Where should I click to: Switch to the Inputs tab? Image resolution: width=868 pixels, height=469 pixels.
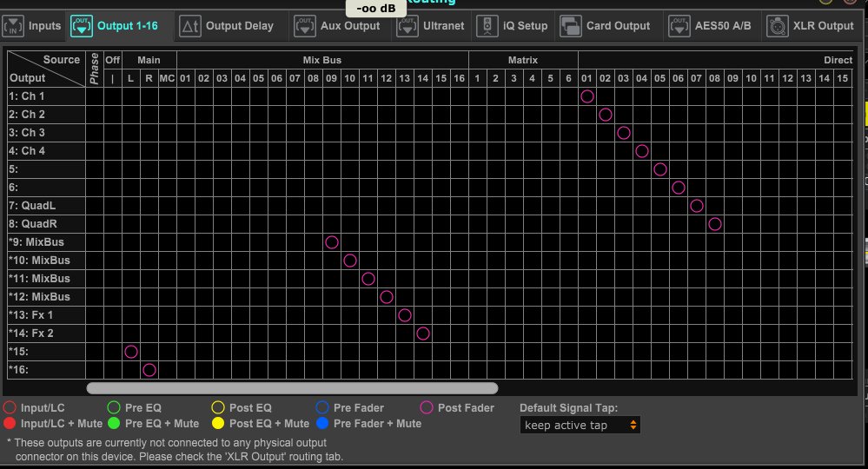32,26
